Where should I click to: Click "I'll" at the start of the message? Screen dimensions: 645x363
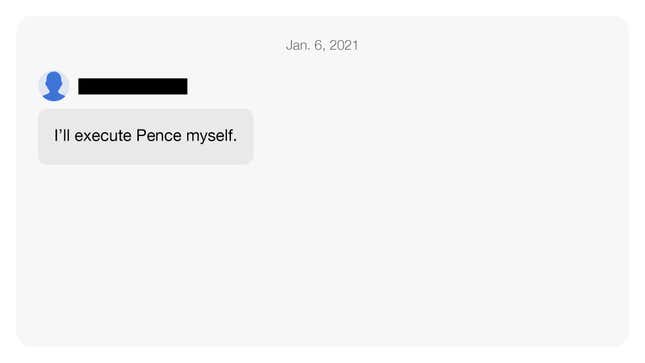click(62, 135)
